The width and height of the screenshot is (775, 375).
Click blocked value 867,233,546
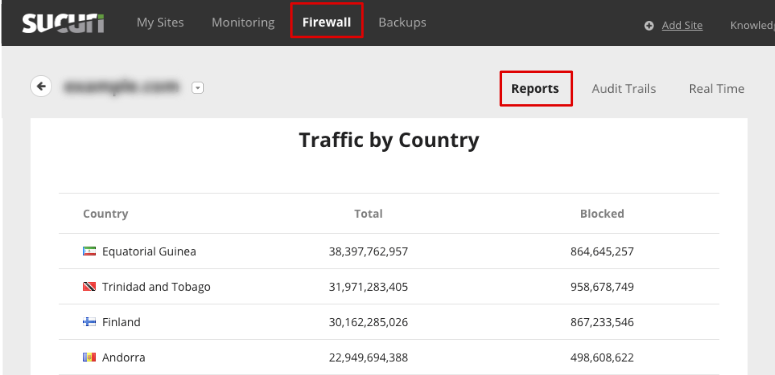[602, 322]
